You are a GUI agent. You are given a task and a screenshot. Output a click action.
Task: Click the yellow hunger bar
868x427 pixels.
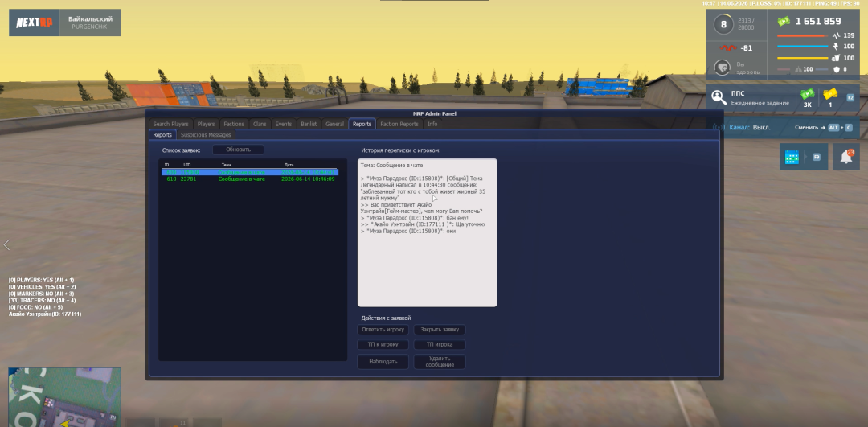pyautogui.click(x=802, y=58)
